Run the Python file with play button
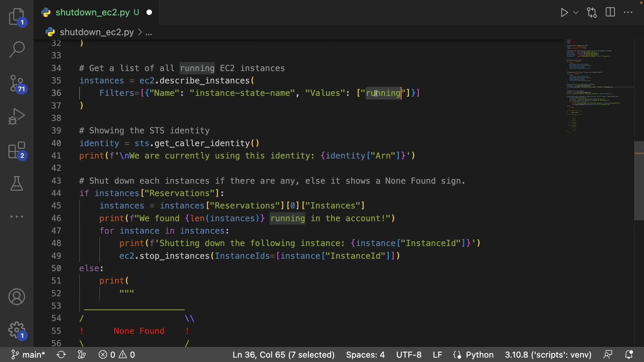Viewport: 644px width, 362px height. (x=564, y=13)
